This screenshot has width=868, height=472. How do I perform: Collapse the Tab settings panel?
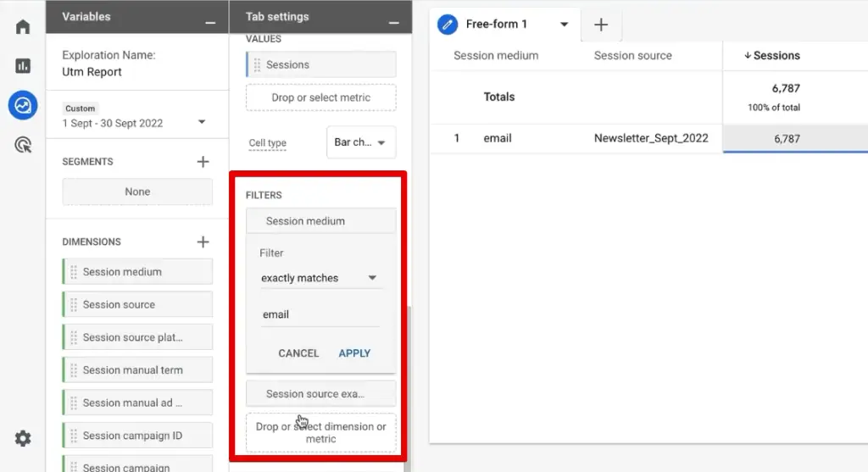pos(393,18)
